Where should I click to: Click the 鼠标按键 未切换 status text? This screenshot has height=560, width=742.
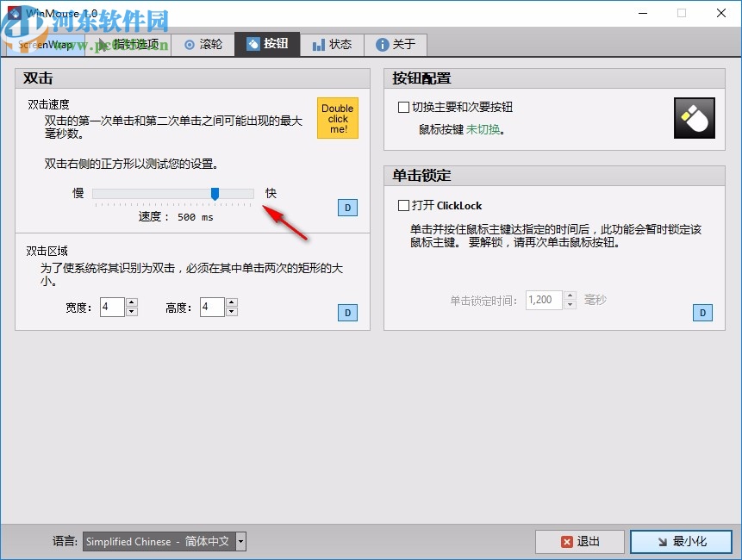coord(462,129)
